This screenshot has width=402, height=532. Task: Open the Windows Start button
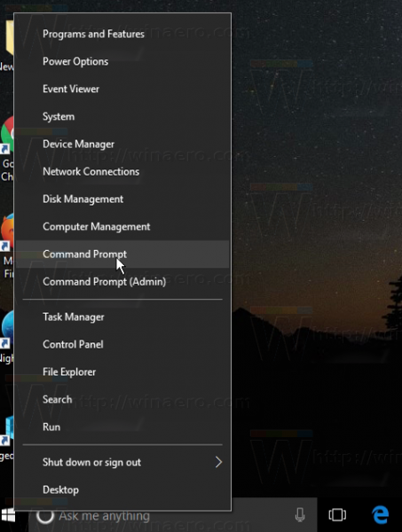point(8,515)
